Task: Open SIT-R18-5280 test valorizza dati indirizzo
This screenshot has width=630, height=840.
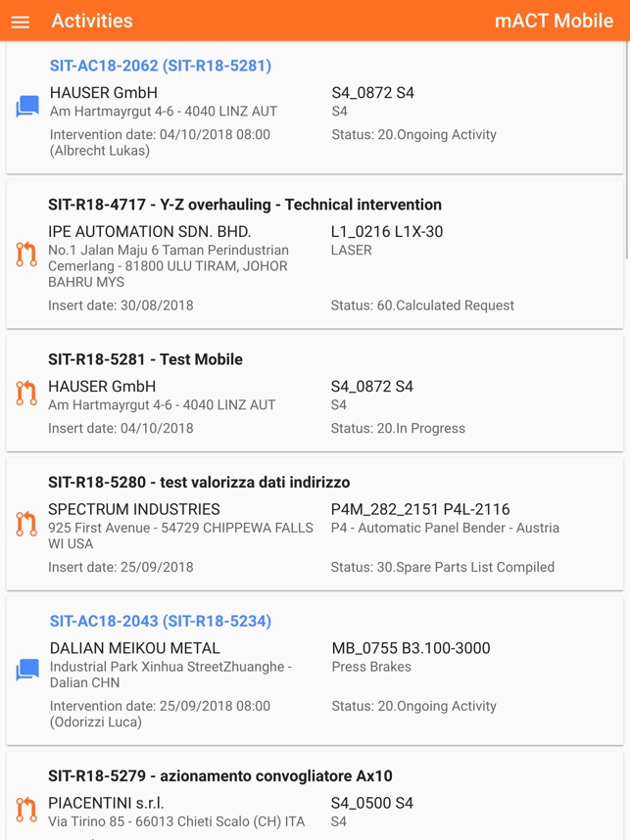Action: click(199, 482)
